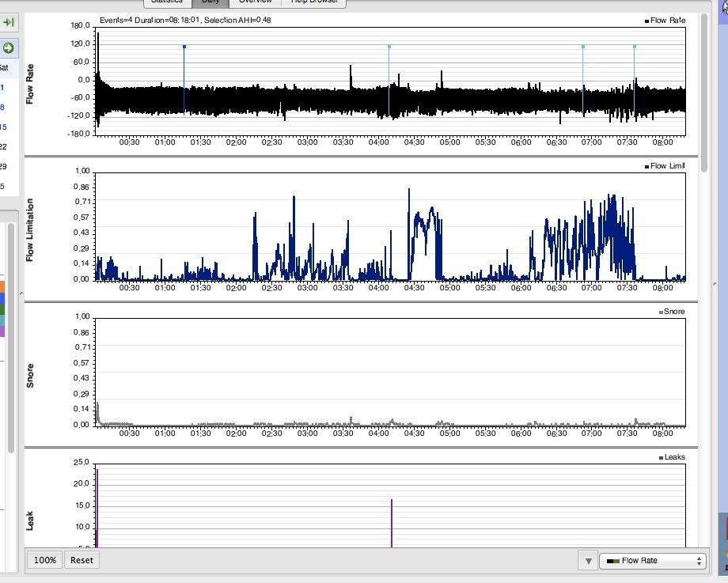The image size is (728, 583).
Task: Click the green next day arrow button
Action: (x=9, y=47)
